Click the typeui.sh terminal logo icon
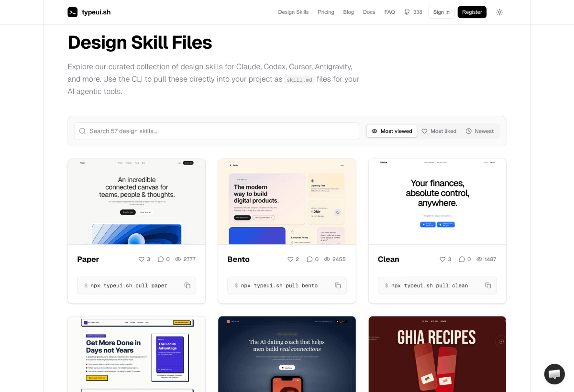Viewport: 574px width, 392px height. click(x=72, y=12)
